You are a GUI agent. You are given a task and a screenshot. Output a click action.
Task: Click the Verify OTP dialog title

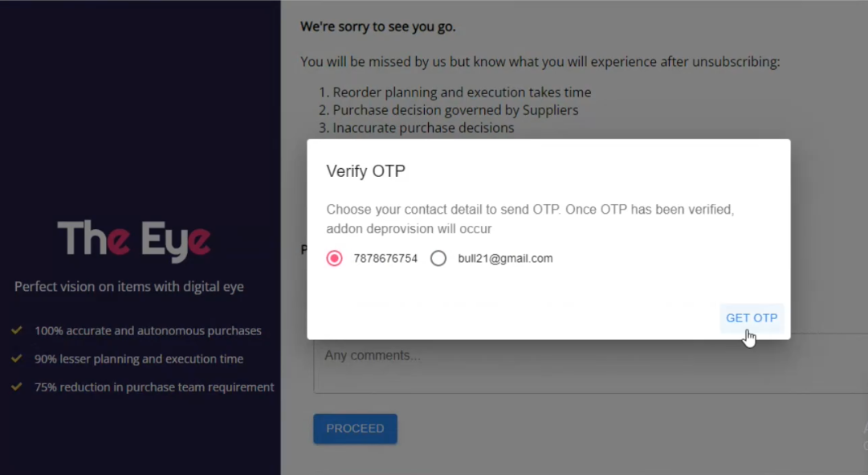(365, 171)
